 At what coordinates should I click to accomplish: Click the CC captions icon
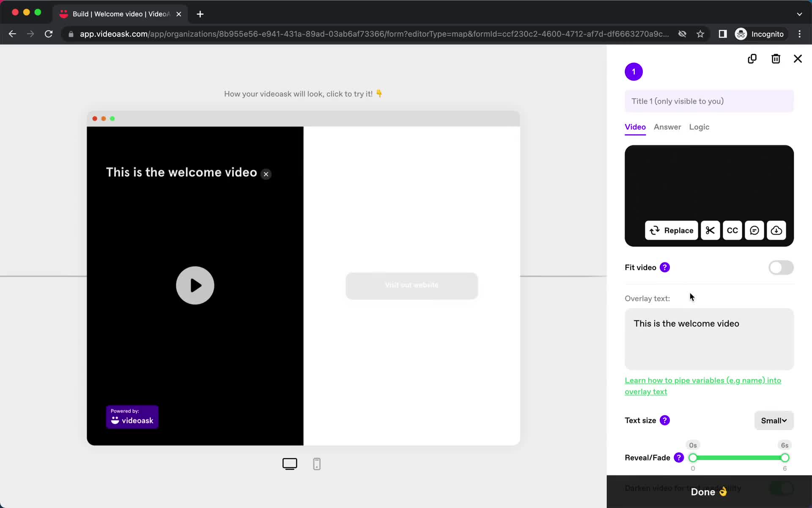point(732,230)
